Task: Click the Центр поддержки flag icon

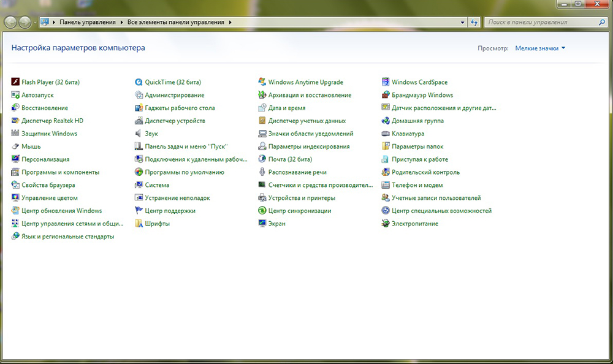Action: [x=139, y=210]
